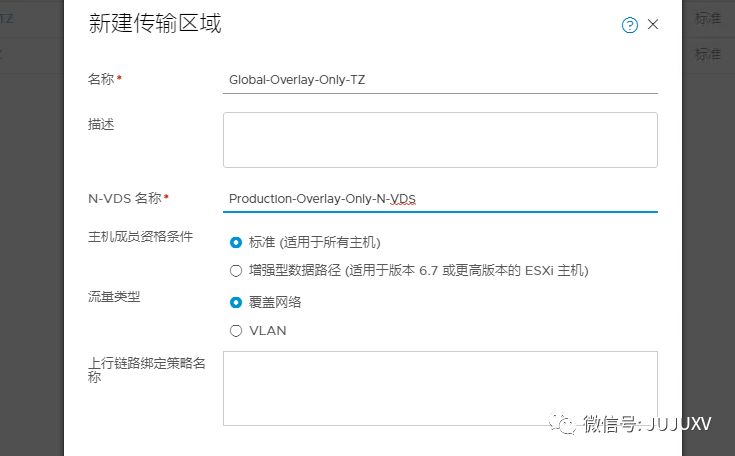735x456 pixels.
Task: Close the 新建传输区域 dialog
Action: [653, 25]
